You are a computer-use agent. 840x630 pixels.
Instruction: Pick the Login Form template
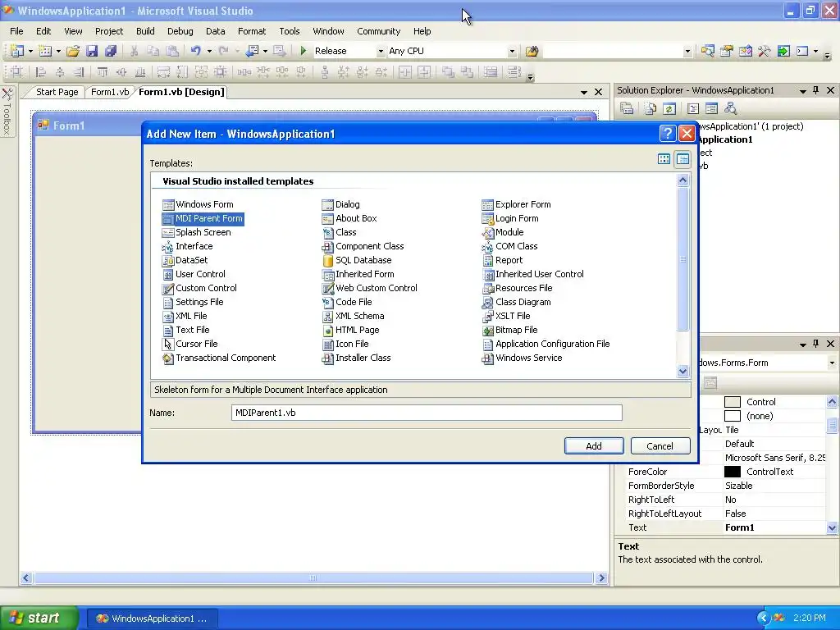coord(510,218)
